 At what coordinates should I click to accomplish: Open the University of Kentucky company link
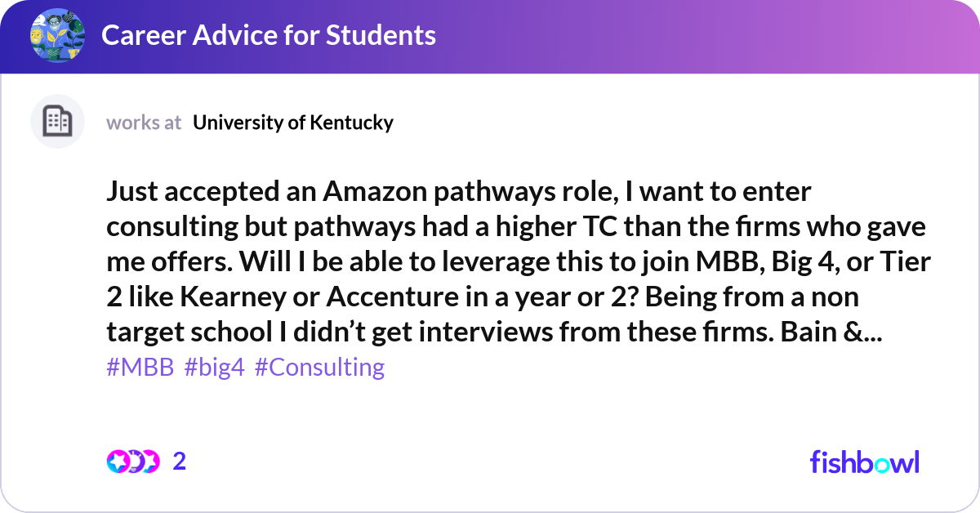(293, 123)
